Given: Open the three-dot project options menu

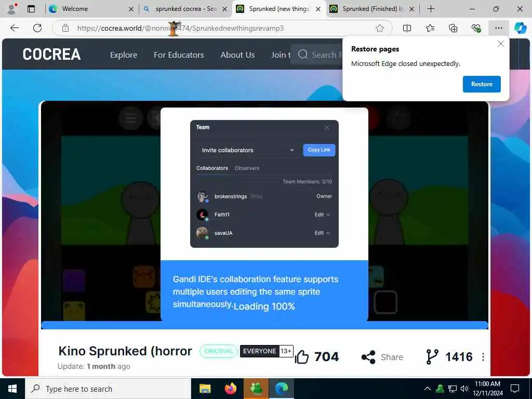Looking at the screenshot, I should click(483, 357).
